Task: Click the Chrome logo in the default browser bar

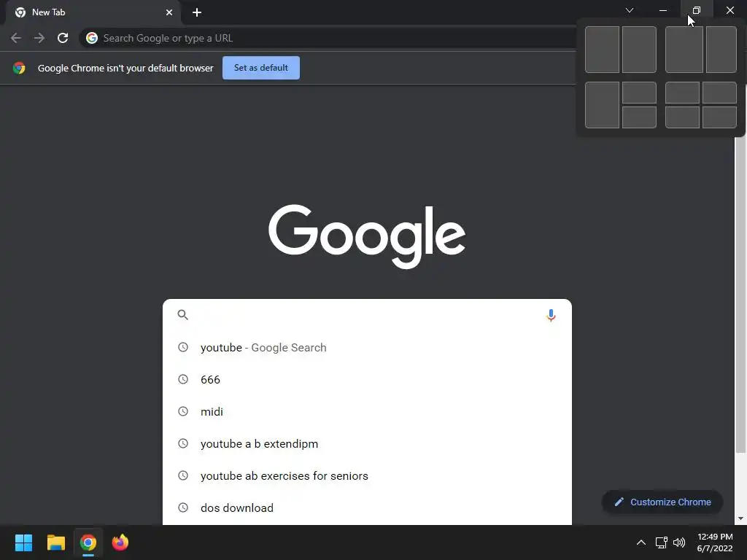Action: 19,68
